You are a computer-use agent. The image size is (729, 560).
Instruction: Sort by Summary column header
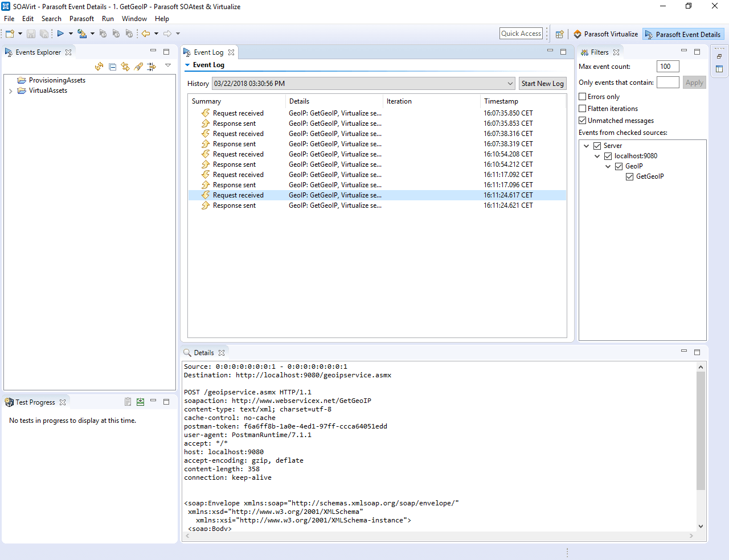(237, 101)
